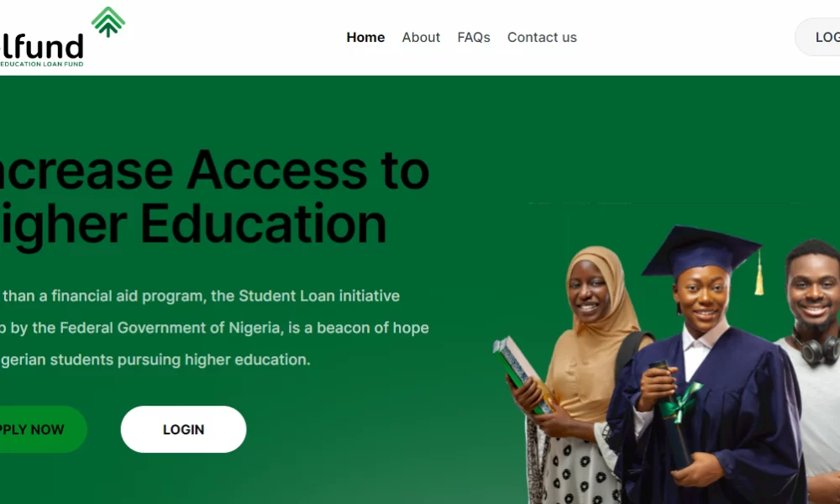
Task: Select Contact us in the navigation
Action: pyautogui.click(x=542, y=38)
